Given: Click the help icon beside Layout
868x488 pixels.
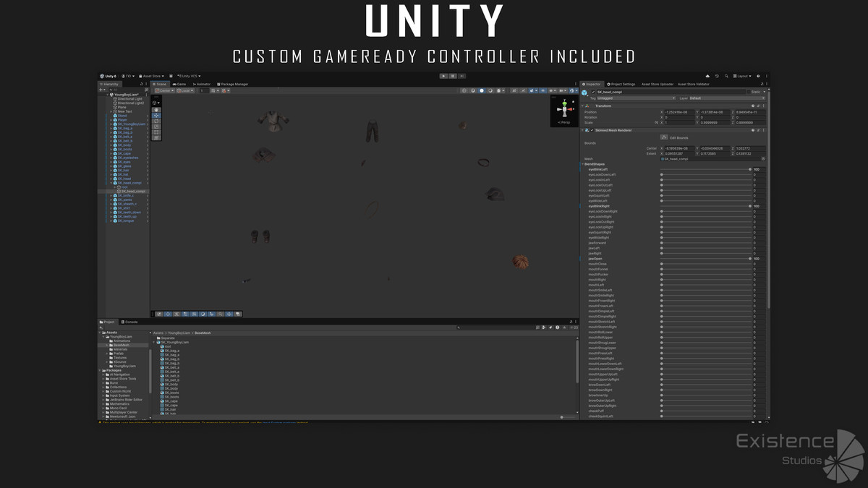Looking at the screenshot, I should coord(758,76).
